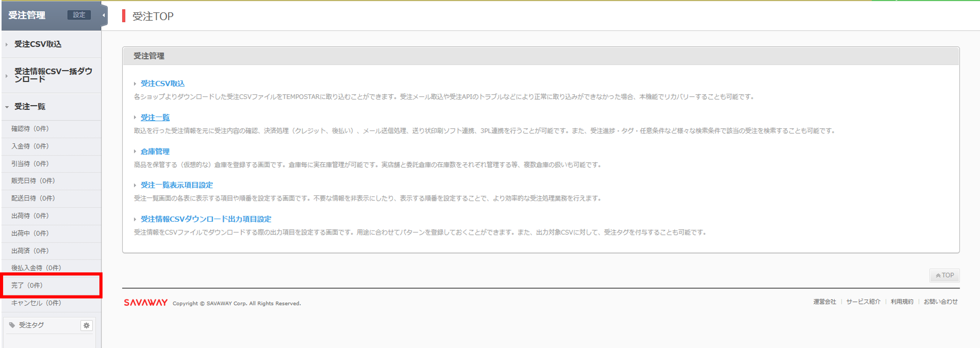Open キャンセル (0件) list

pos(36,303)
